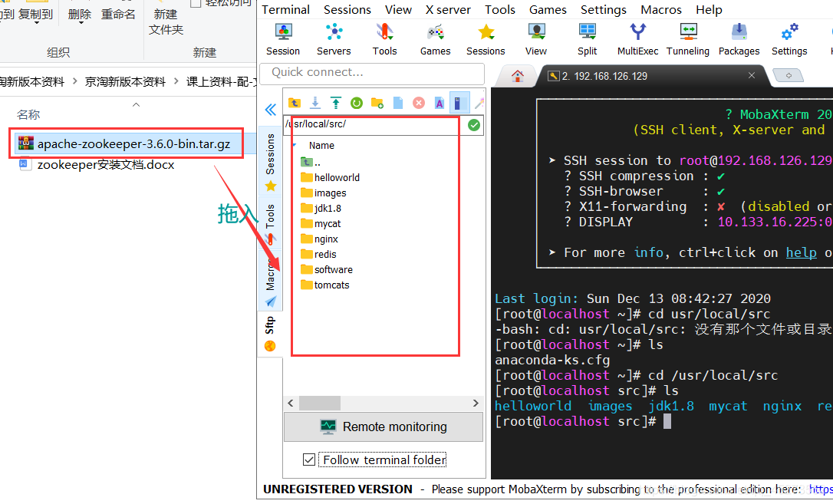Open the Terminal menu
Viewport: 833px width, 504px height.
286,9
